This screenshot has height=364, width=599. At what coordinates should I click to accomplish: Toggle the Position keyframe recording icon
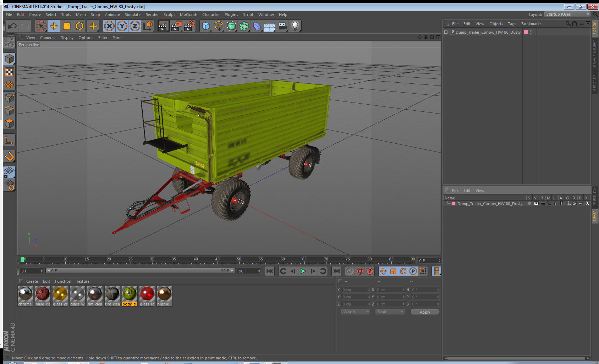tap(383, 271)
